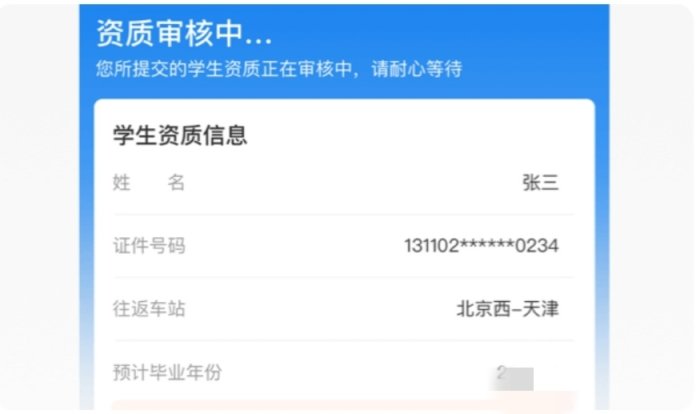Click the blurred gray graduation year box
Viewport: 696px width, 414px height.
click(x=513, y=379)
